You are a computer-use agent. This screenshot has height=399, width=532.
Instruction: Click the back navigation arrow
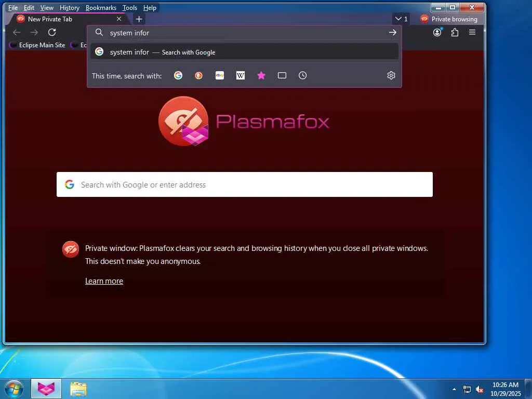click(17, 32)
